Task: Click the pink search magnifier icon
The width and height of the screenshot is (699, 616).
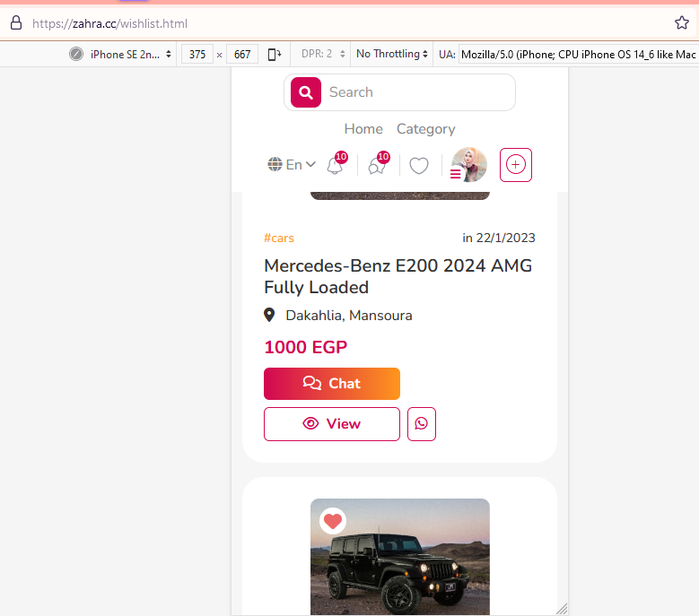Action: (x=306, y=92)
